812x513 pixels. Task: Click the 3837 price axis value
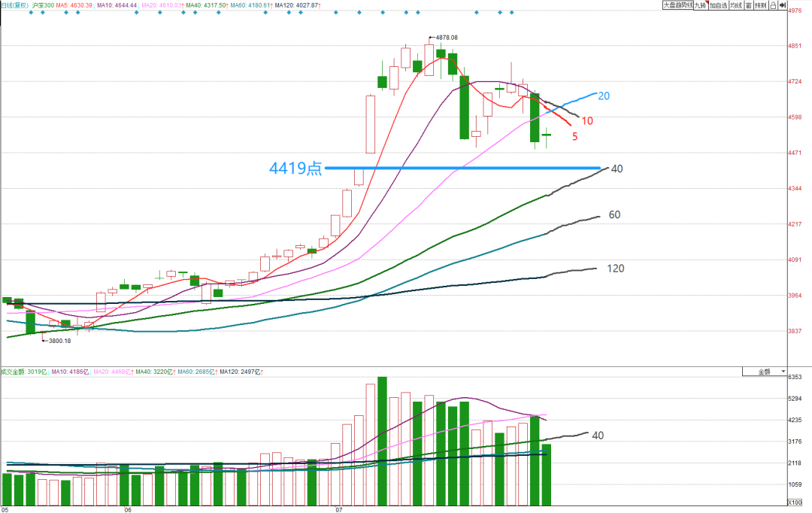795,331
